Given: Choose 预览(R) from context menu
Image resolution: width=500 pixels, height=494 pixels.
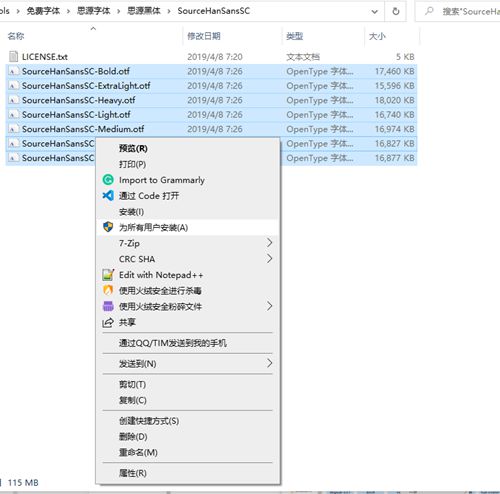Looking at the screenshot, I should point(187,148).
